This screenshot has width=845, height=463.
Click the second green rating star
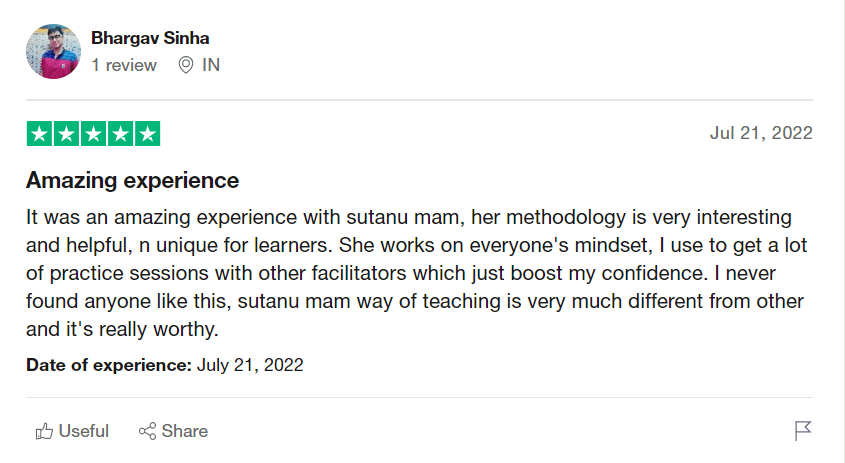click(66, 134)
